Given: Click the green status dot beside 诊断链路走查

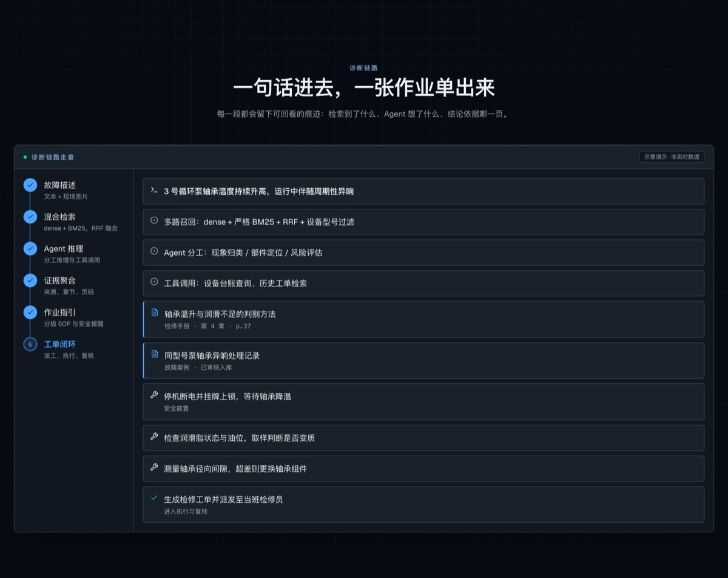Looking at the screenshot, I should pyautogui.click(x=25, y=157).
